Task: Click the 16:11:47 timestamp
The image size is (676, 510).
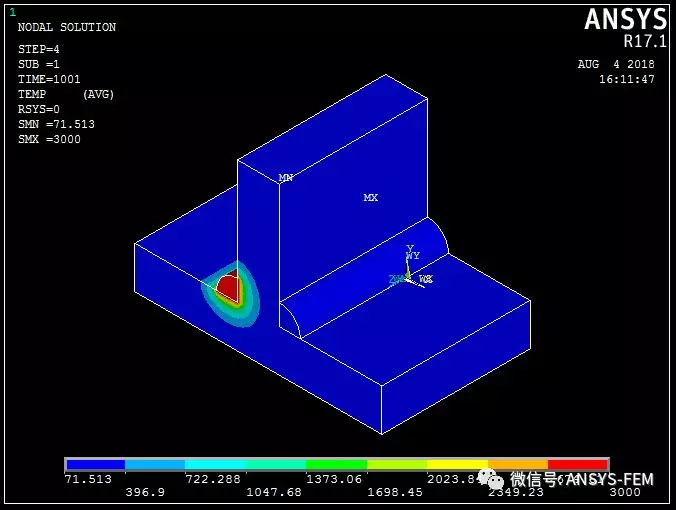Action: (627, 79)
